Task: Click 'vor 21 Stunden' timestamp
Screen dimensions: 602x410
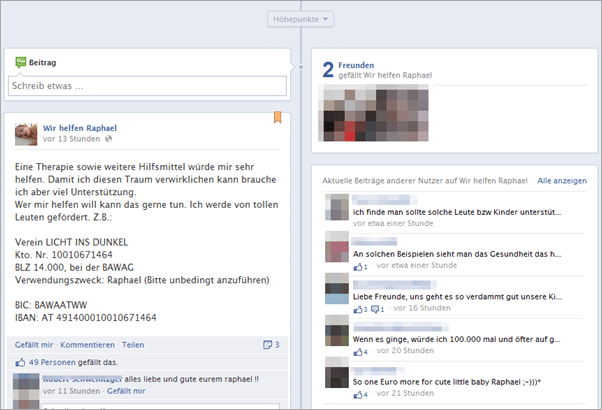Action: pyautogui.click(x=405, y=393)
